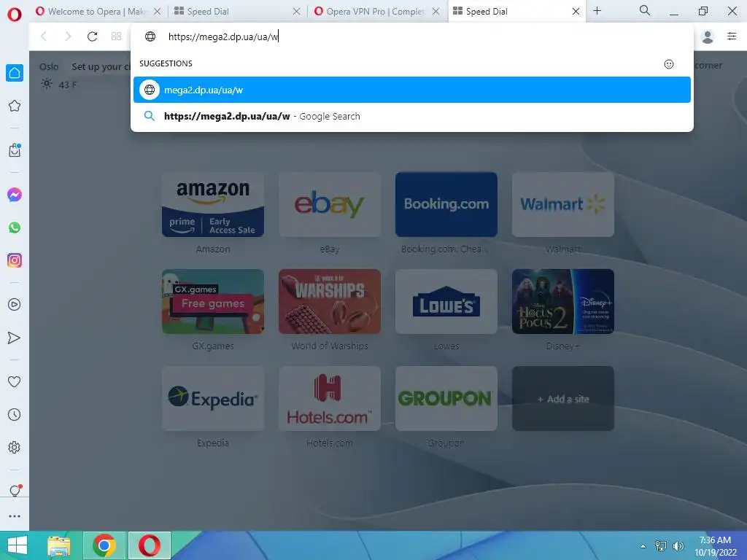Open the Expedia speed dial tile
The image size is (747, 560).
(x=213, y=399)
